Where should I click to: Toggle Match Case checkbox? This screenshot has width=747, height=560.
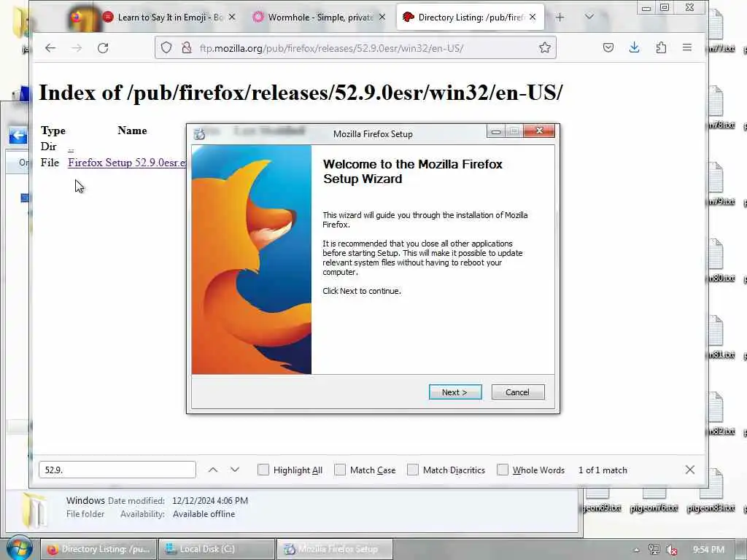[340, 470]
